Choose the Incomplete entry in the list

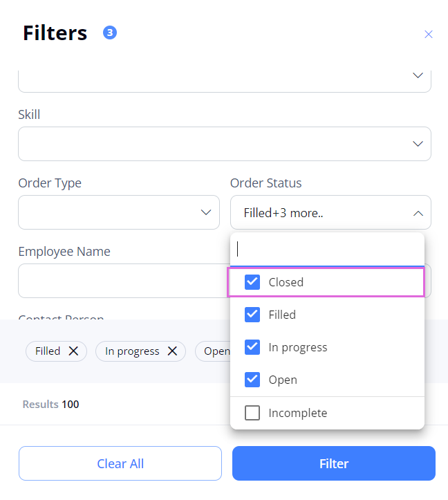[x=327, y=413]
